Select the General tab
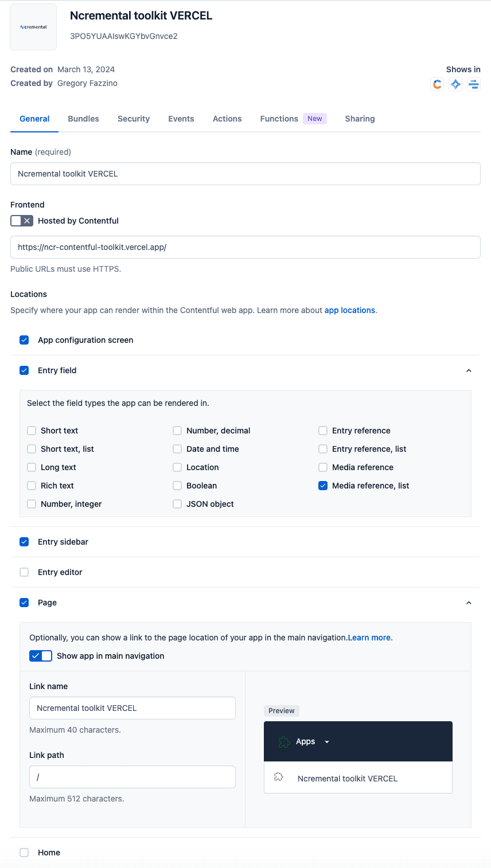491x868 pixels. click(x=34, y=119)
